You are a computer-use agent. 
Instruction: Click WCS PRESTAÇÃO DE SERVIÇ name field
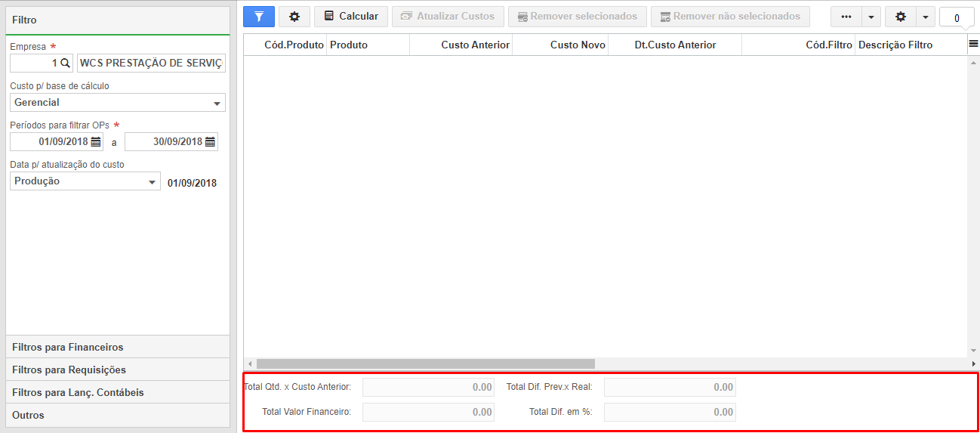[151, 63]
